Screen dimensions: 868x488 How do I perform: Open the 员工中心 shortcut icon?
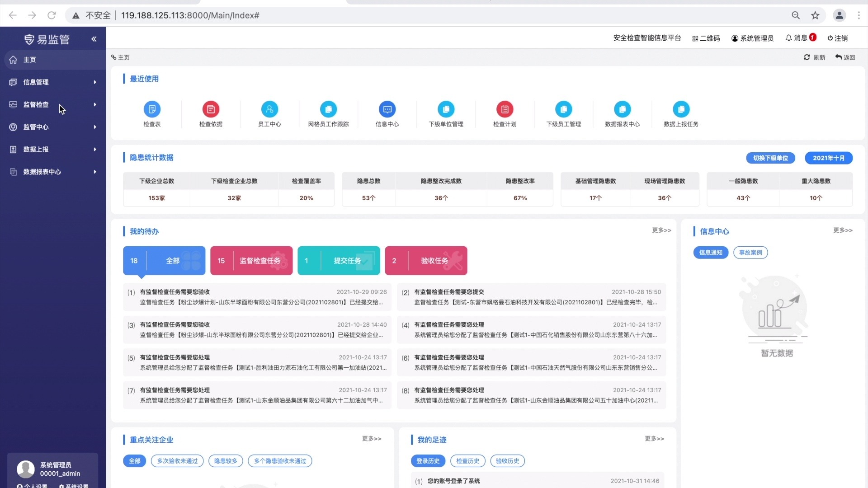coord(269,109)
